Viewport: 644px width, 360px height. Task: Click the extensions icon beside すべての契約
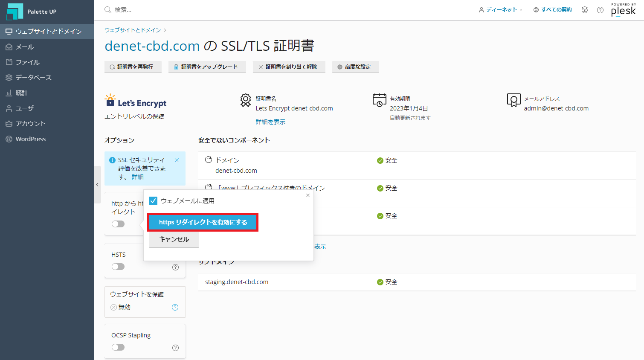tap(585, 10)
